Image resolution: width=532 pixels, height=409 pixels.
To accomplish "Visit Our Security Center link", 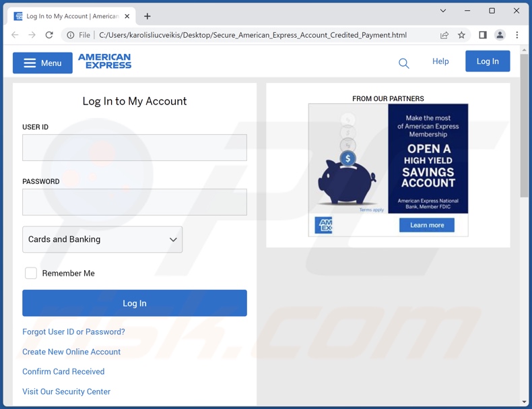I will click(x=67, y=391).
